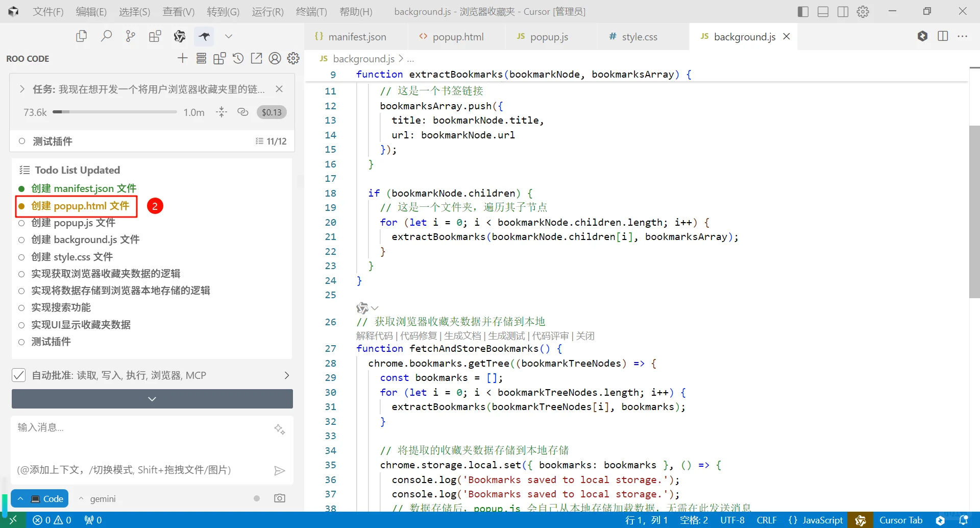Image resolution: width=980 pixels, height=528 pixels.
Task: Open the Roo Code modes marketplace icon
Action: click(x=219, y=58)
